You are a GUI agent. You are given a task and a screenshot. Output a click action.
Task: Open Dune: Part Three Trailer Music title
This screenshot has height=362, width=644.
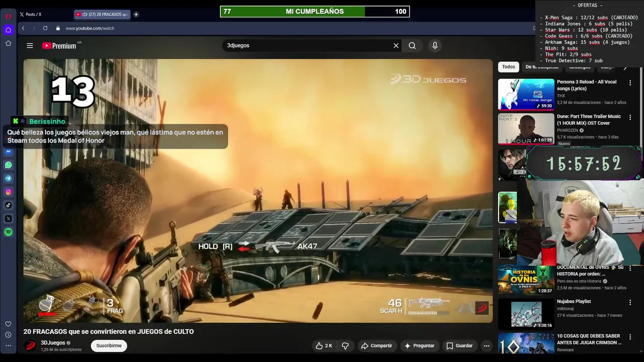pyautogui.click(x=589, y=120)
